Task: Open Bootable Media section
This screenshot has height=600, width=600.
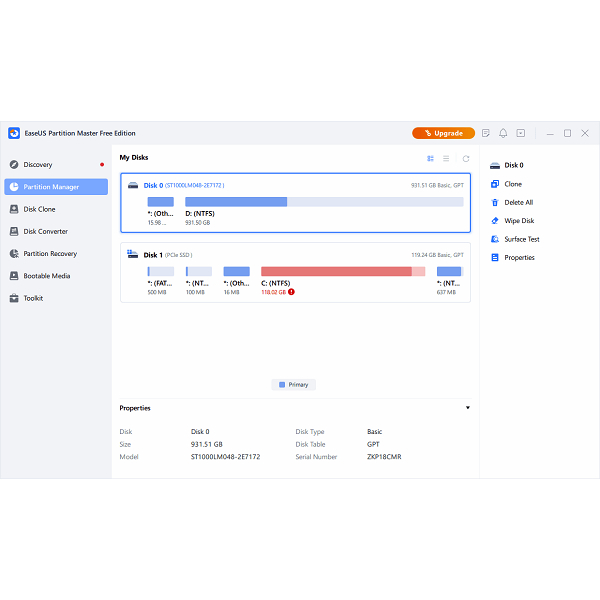Action: coord(56,276)
